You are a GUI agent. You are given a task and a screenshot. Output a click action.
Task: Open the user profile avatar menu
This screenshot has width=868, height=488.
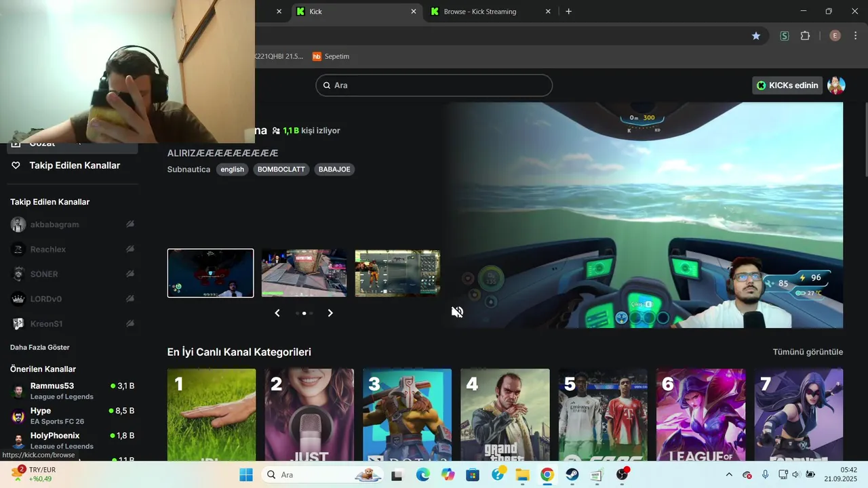[836, 85]
